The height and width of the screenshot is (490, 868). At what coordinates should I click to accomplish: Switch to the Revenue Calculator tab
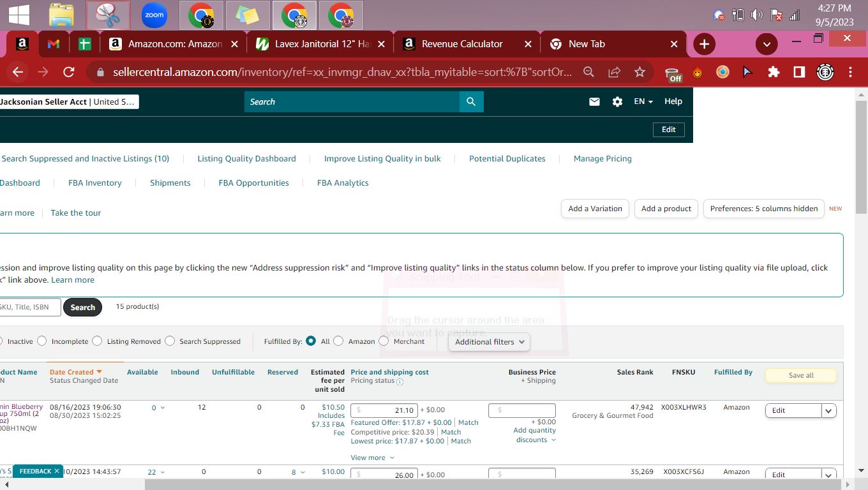468,44
